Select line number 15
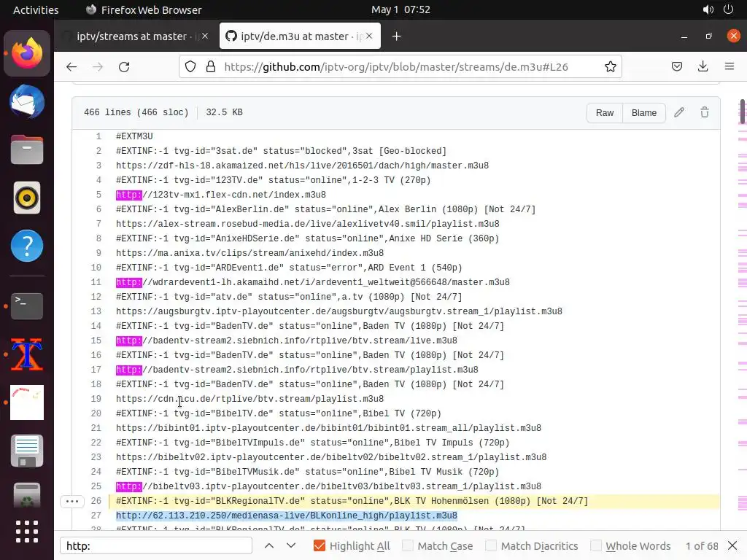Image resolution: width=747 pixels, height=560 pixels. point(96,341)
